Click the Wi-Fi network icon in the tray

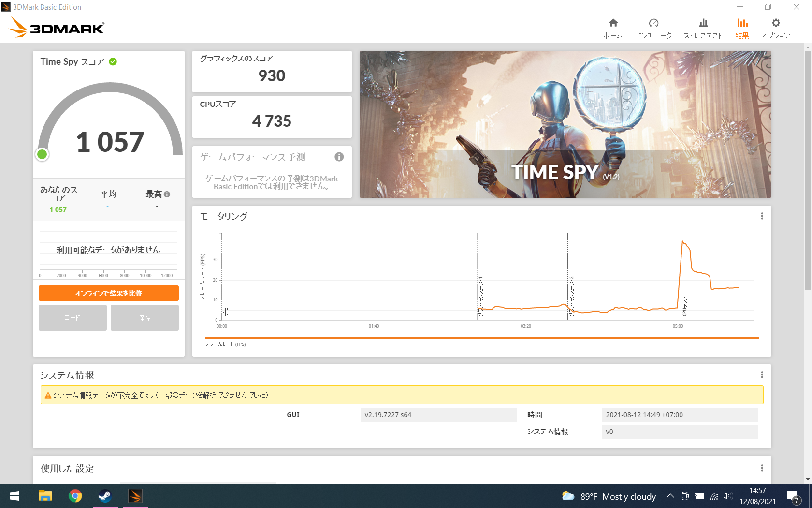[x=714, y=496]
